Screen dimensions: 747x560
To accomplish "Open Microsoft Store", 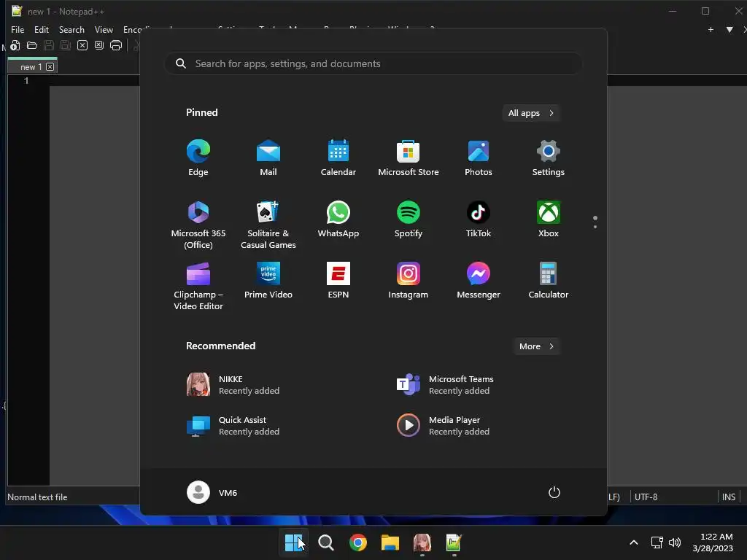I will (409, 158).
